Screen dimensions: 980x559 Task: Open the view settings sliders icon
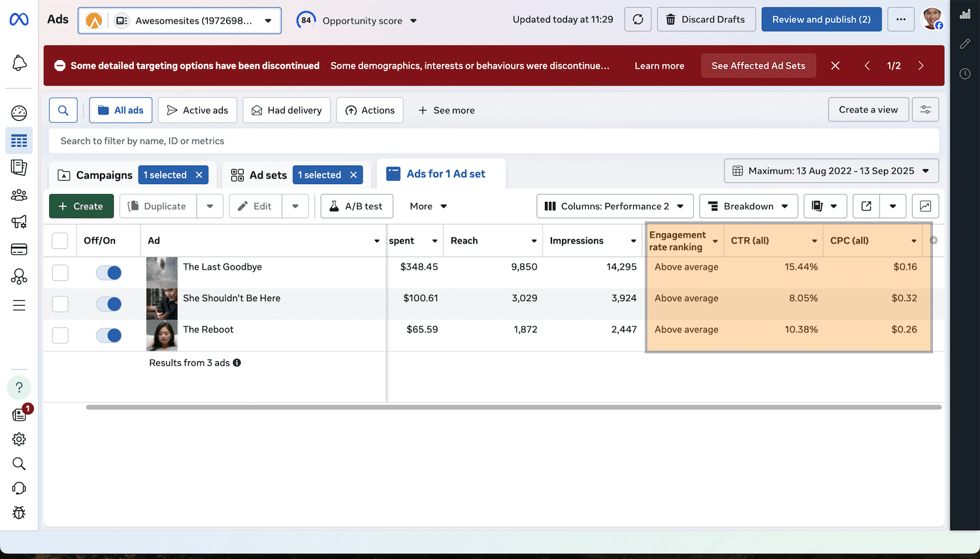(925, 110)
